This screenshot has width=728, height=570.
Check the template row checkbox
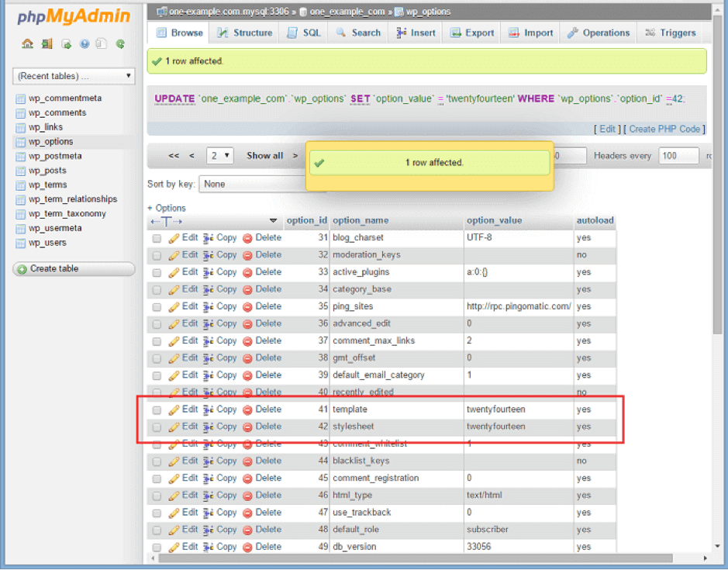click(x=157, y=409)
